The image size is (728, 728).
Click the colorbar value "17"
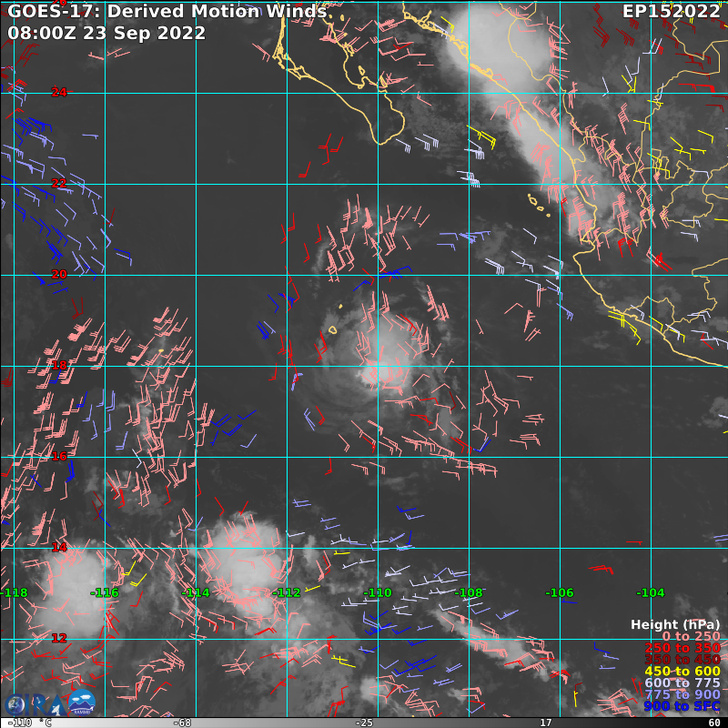point(545,723)
